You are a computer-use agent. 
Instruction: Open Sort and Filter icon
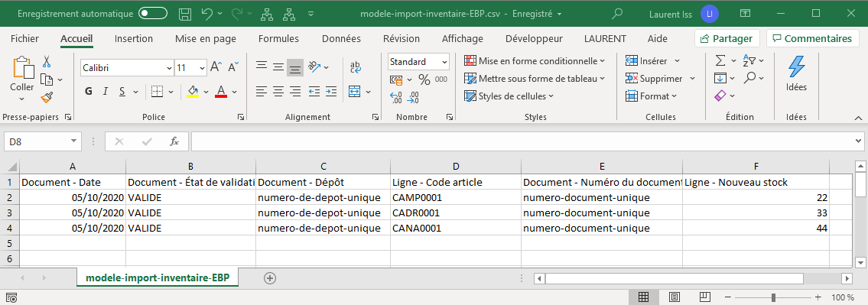(749, 60)
